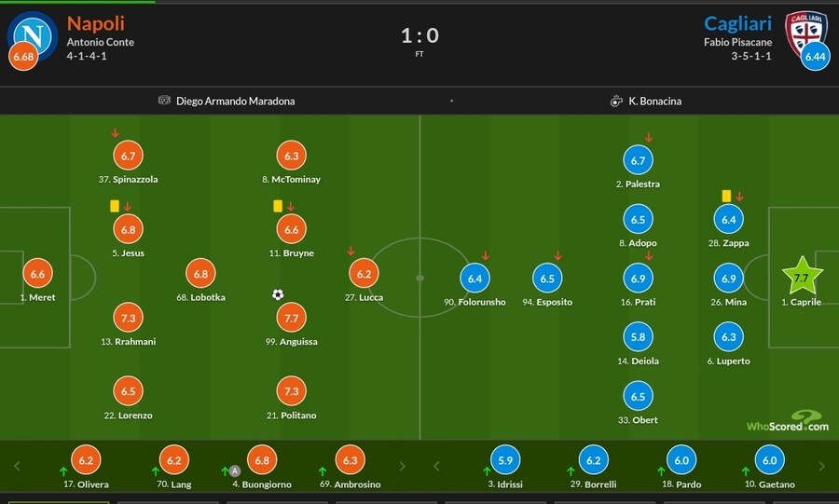Select substitute Olivera's 6.2 rating circle
Viewport: 839px width, 504px height.
(x=86, y=459)
